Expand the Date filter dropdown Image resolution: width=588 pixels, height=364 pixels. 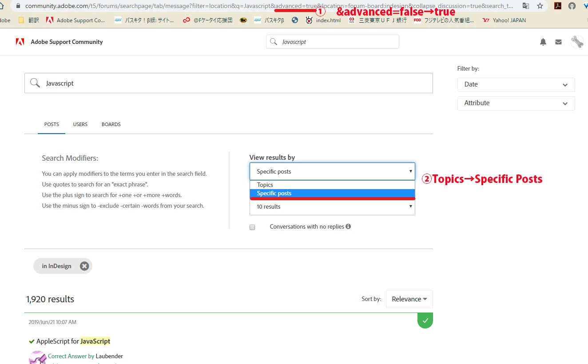516,84
